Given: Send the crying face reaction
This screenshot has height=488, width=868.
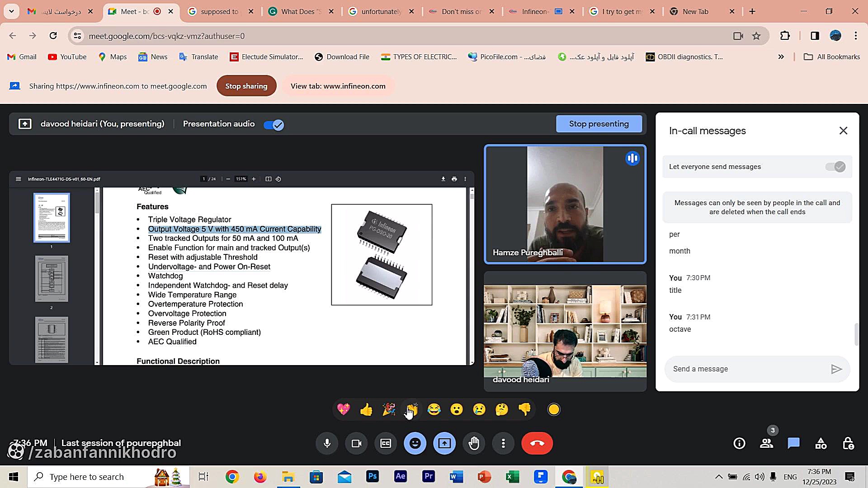Looking at the screenshot, I should click(479, 409).
